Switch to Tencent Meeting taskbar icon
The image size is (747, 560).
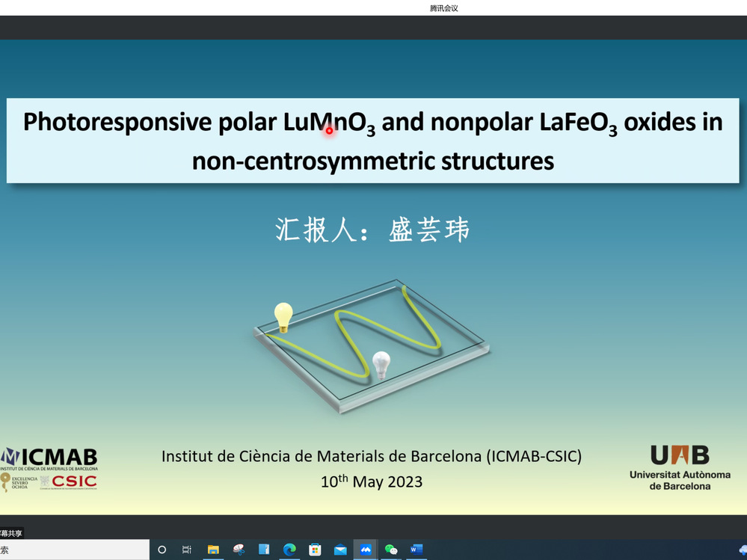pyautogui.click(x=366, y=550)
